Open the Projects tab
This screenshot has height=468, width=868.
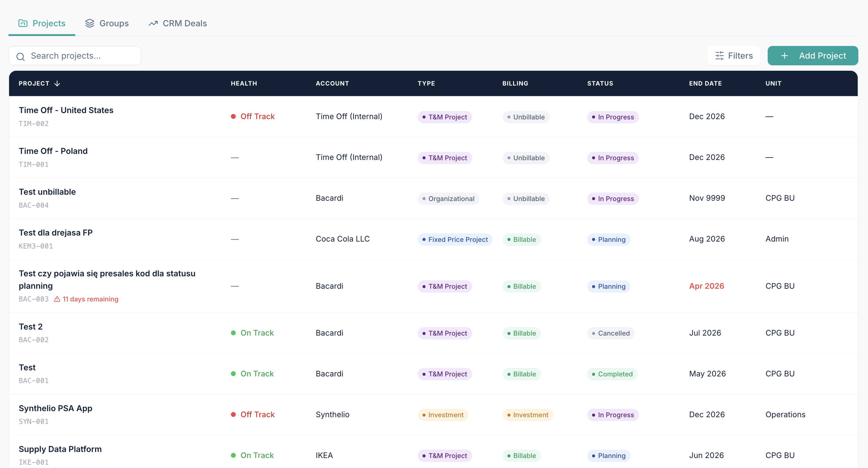42,23
